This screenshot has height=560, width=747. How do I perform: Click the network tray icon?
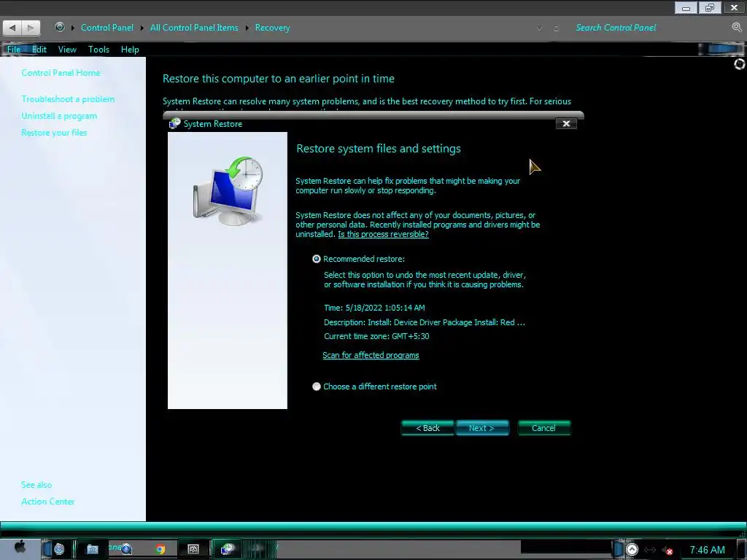(x=650, y=550)
